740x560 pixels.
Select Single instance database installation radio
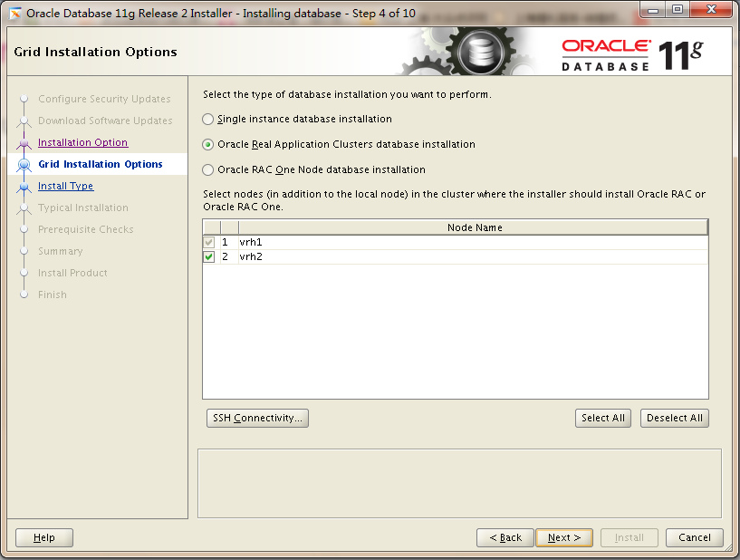(x=207, y=119)
